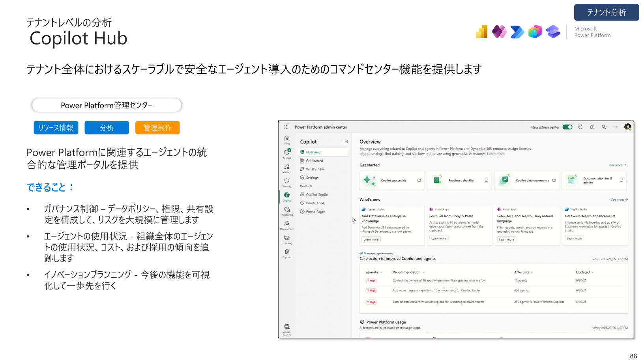Image resolution: width=644 pixels, height=362 pixels.
Task: Open the Copilot success kit card
Action: tap(392, 180)
